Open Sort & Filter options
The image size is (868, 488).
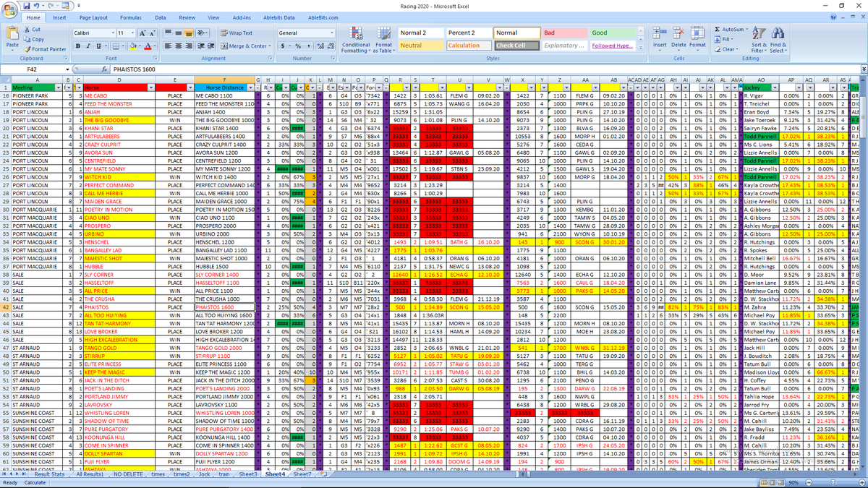click(x=759, y=39)
